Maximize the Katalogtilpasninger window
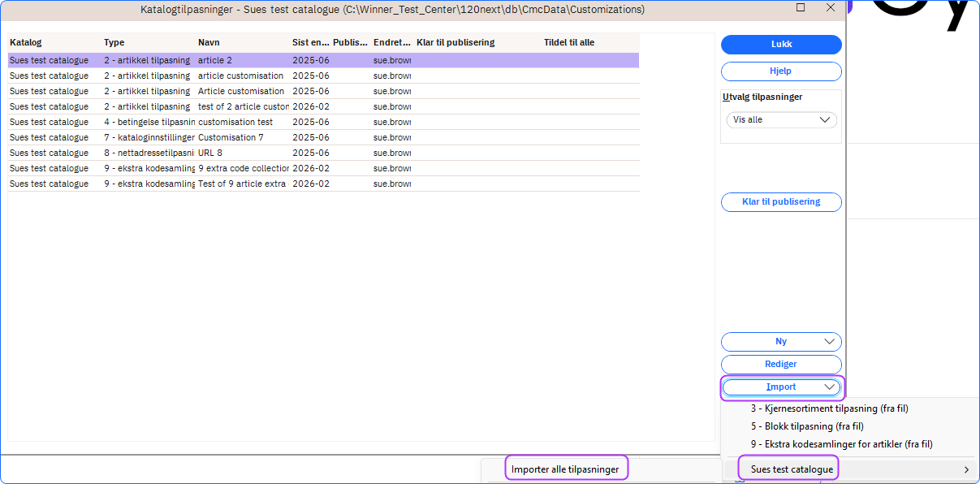Image resolution: width=980 pixels, height=484 pixels. pos(801,8)
